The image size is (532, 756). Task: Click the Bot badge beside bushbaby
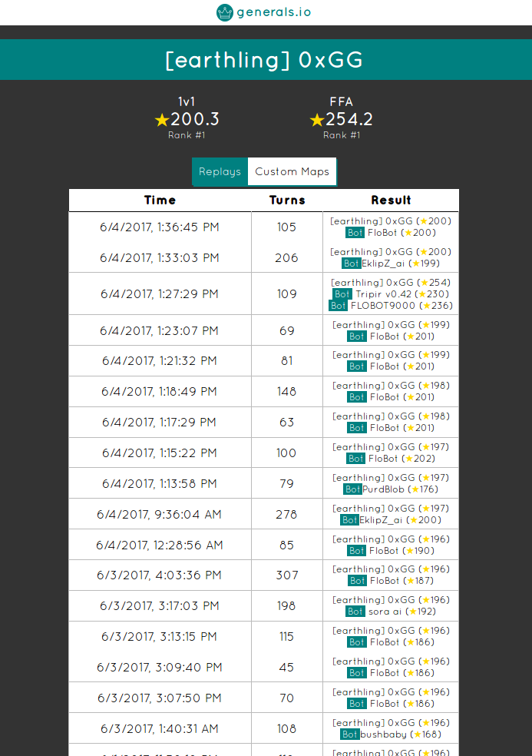tap(350, 734)
